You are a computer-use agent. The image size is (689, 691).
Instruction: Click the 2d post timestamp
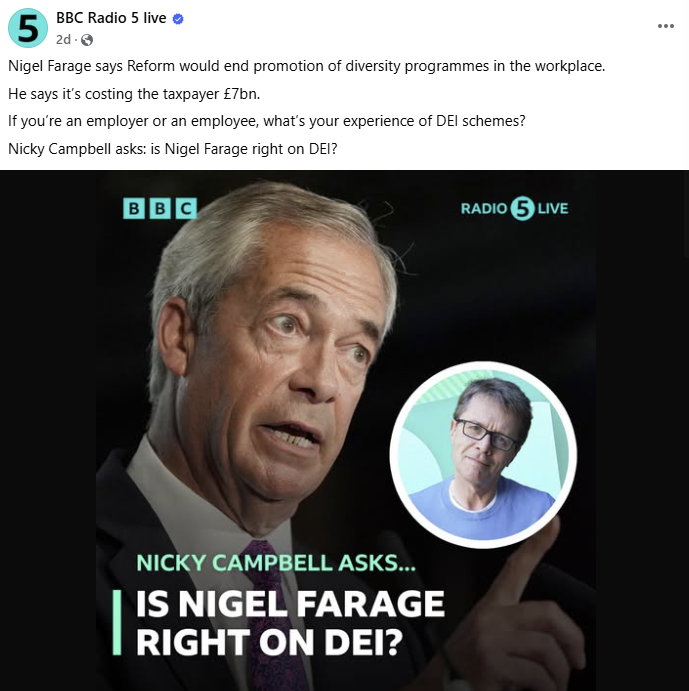pos(63,40)
